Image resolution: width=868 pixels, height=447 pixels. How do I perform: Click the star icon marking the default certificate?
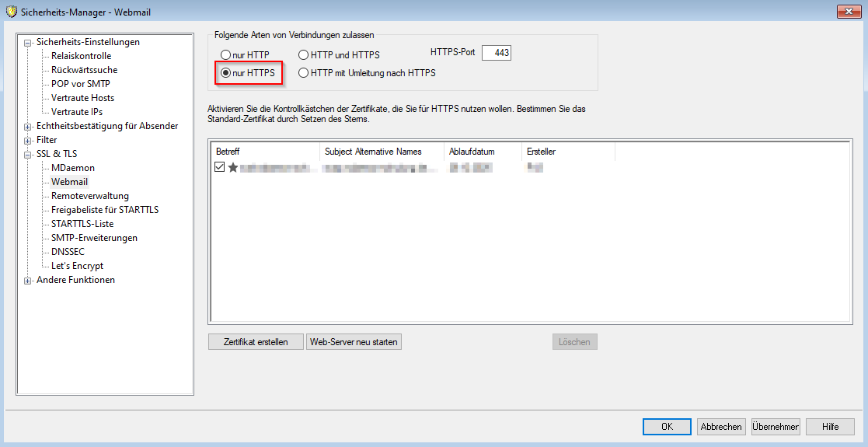(x=232, y=167)
